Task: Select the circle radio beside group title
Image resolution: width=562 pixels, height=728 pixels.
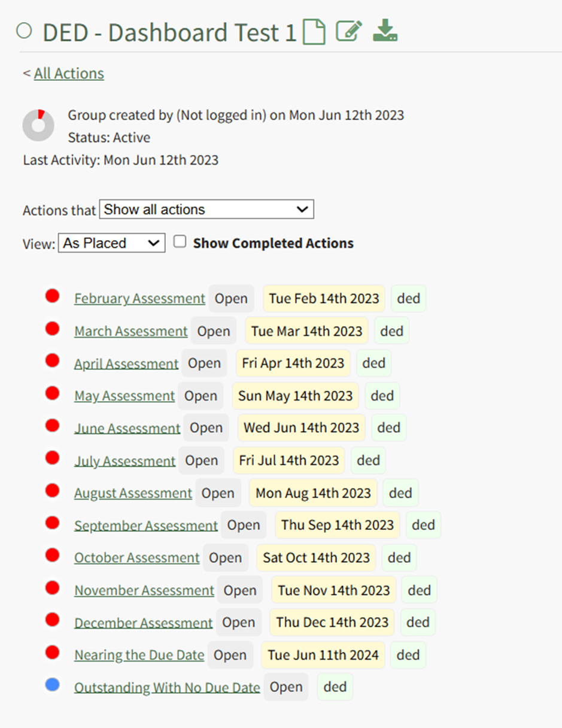Action: click(24, 31)
